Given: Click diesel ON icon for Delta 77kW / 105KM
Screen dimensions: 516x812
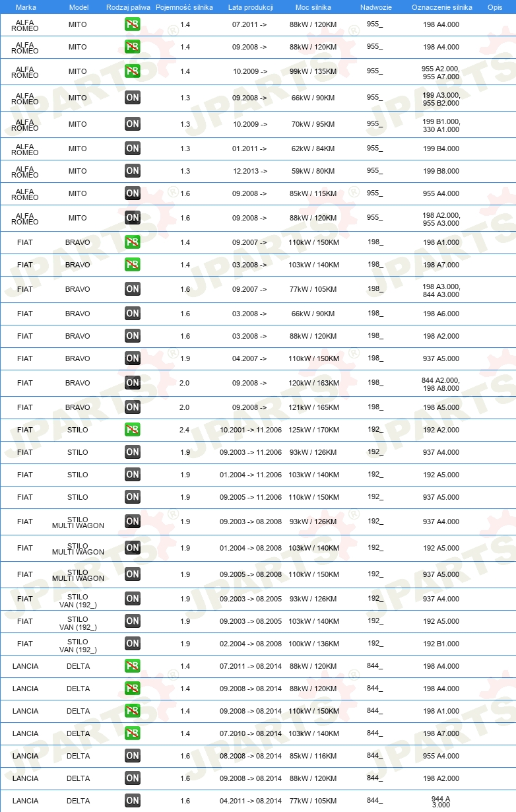Looking at the screenshot, I should 133,801.
